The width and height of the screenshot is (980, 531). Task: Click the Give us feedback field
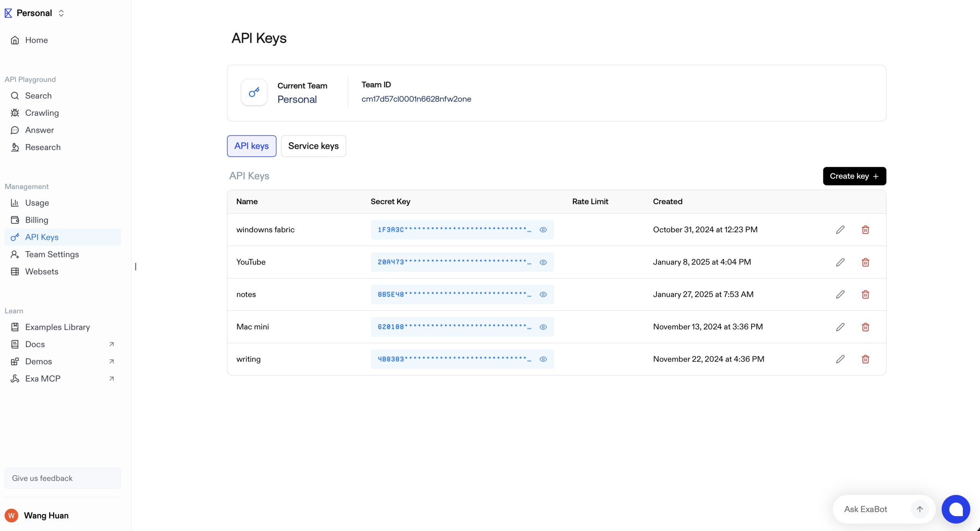pos(63,478)
